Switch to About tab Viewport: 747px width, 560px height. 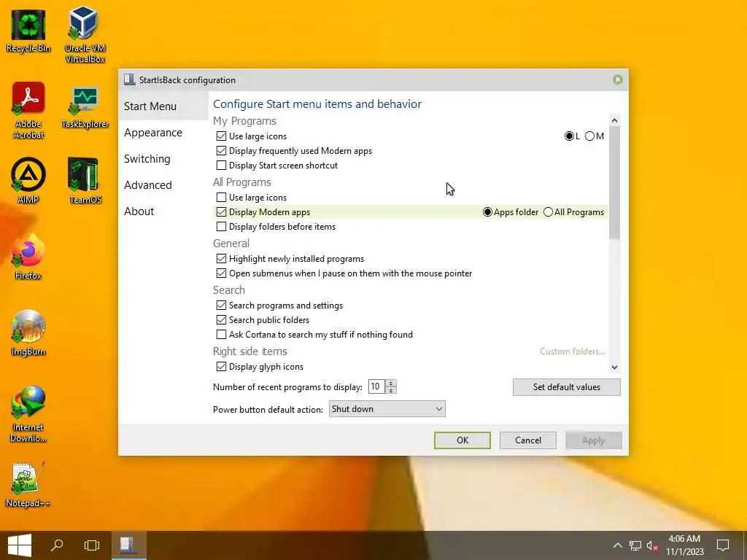139,211
